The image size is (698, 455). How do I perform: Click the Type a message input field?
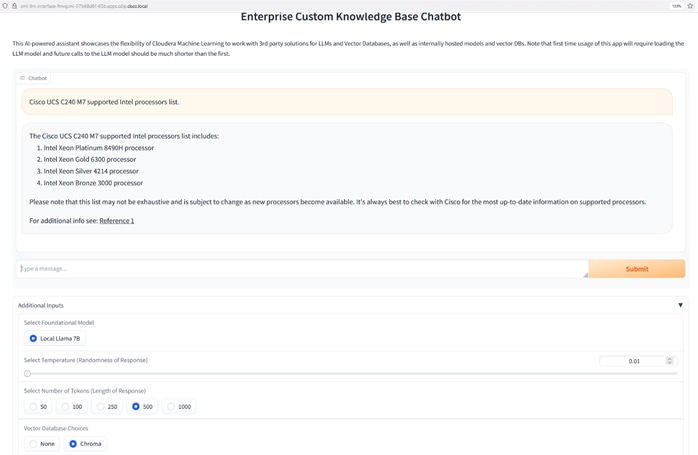click(302, 269)
